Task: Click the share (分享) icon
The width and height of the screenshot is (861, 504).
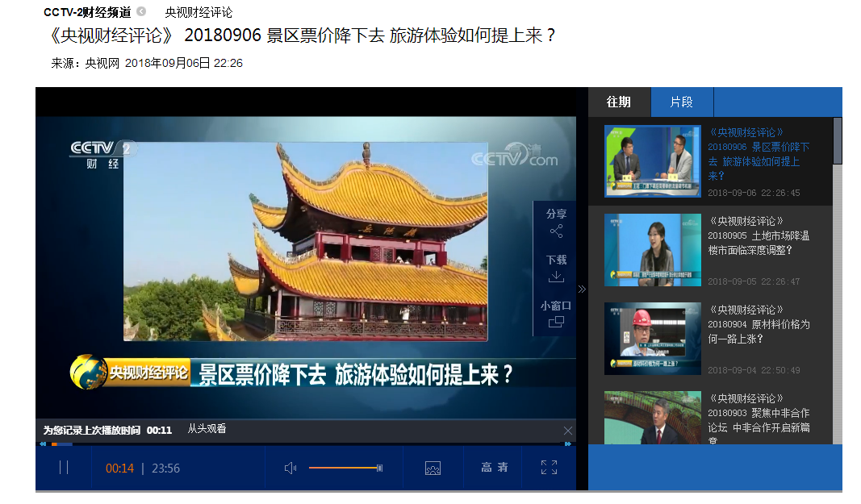Action: [556, 231]
